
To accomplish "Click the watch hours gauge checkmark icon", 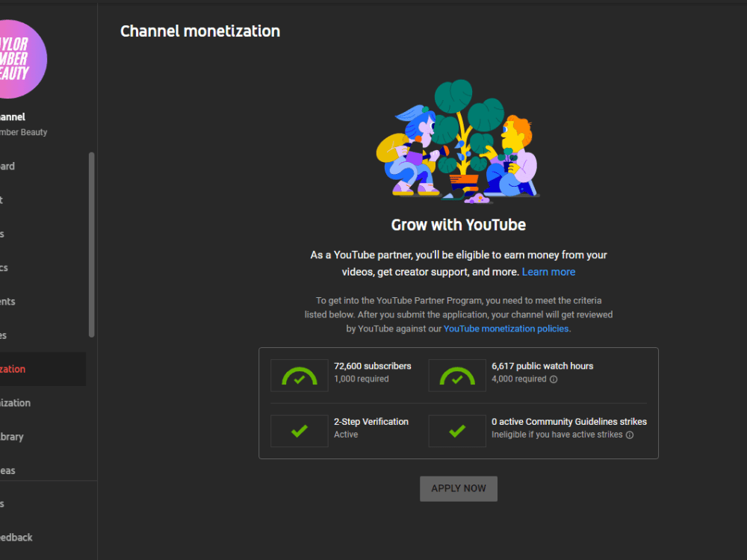I will [x=457, y=376].
